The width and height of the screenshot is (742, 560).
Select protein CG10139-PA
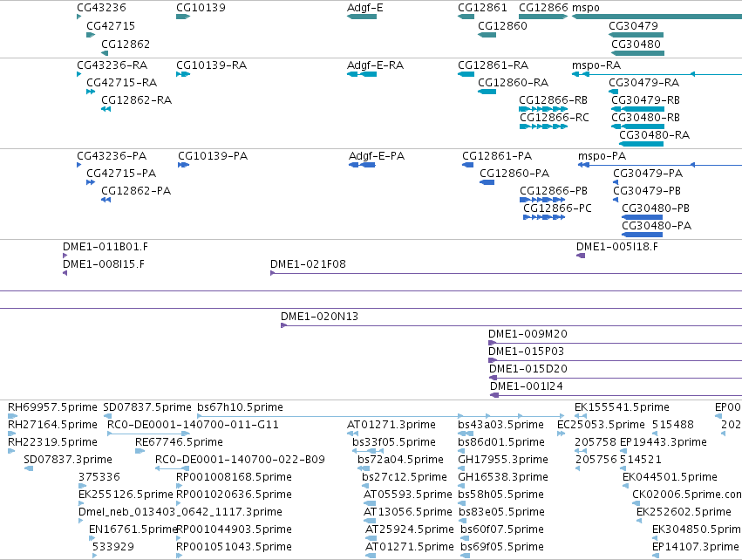point(183,165)
